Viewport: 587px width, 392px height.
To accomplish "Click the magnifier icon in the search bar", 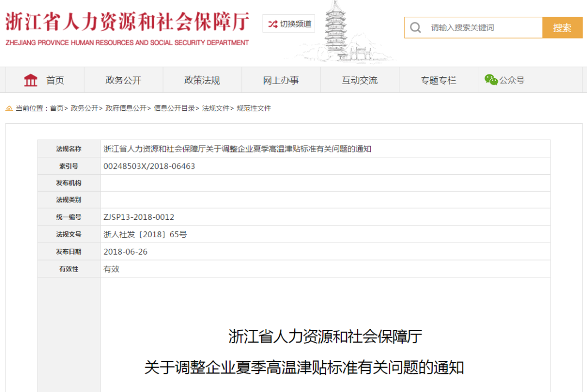I will [416, 27].
